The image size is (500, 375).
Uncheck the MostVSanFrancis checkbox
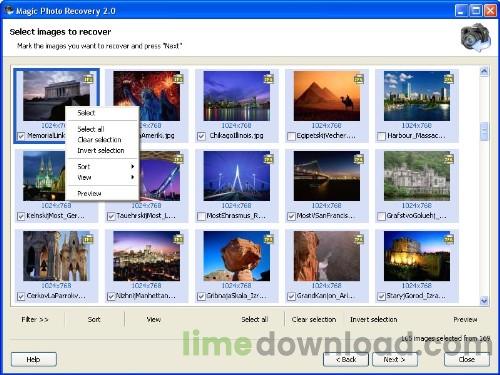pyautogui.click(x=291, y=216)
